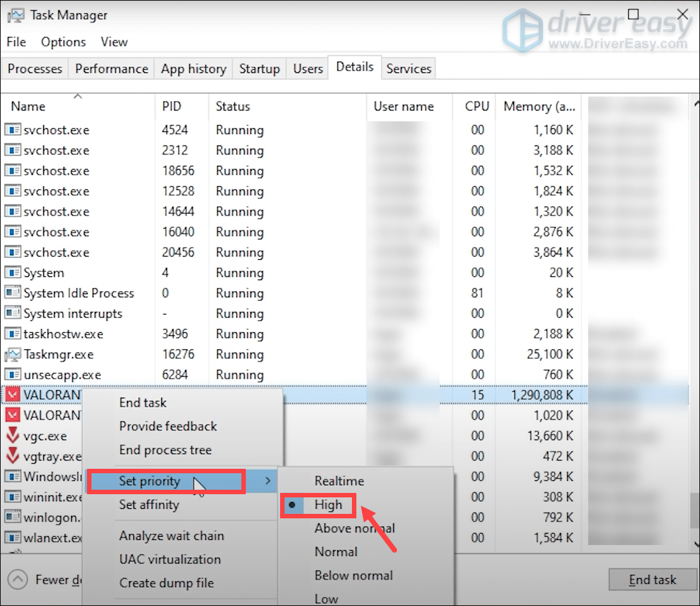Click icon of svchost.exe PID 14644
The image size is (700, 606).
coord(13,212)
